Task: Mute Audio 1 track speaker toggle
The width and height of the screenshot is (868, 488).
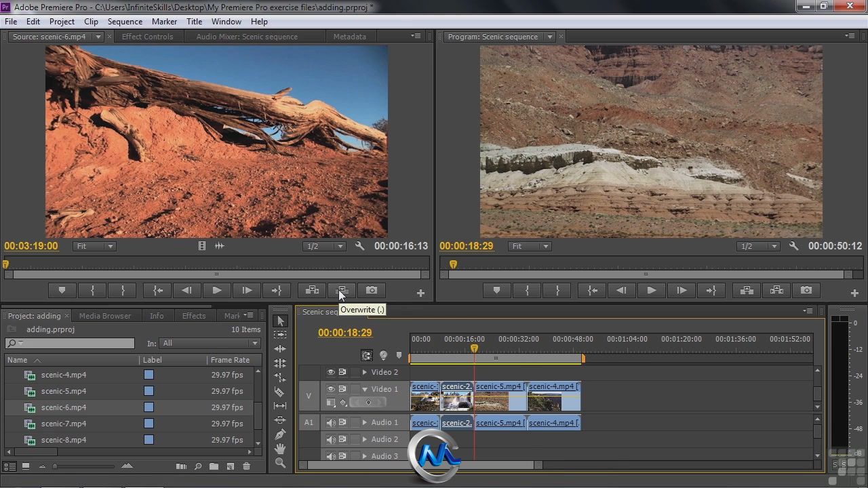Action: [331, 422]
